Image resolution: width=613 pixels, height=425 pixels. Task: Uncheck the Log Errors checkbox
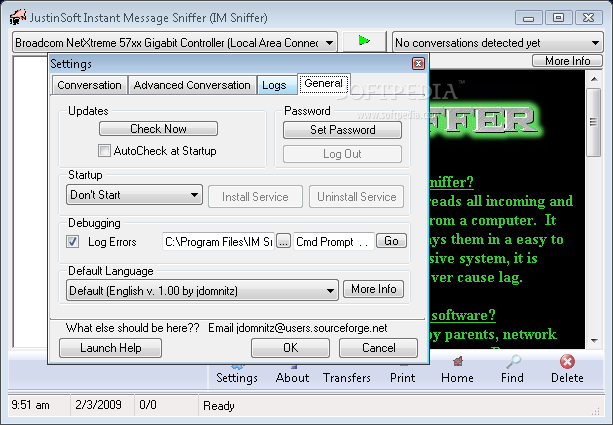click(x=73, y=242)
